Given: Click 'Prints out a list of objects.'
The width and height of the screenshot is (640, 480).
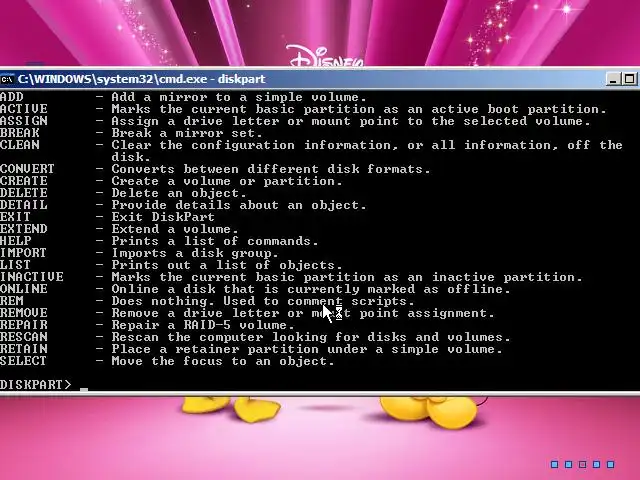Looking at the screenshot, I should pyautogui.click(x=227, y=265).
